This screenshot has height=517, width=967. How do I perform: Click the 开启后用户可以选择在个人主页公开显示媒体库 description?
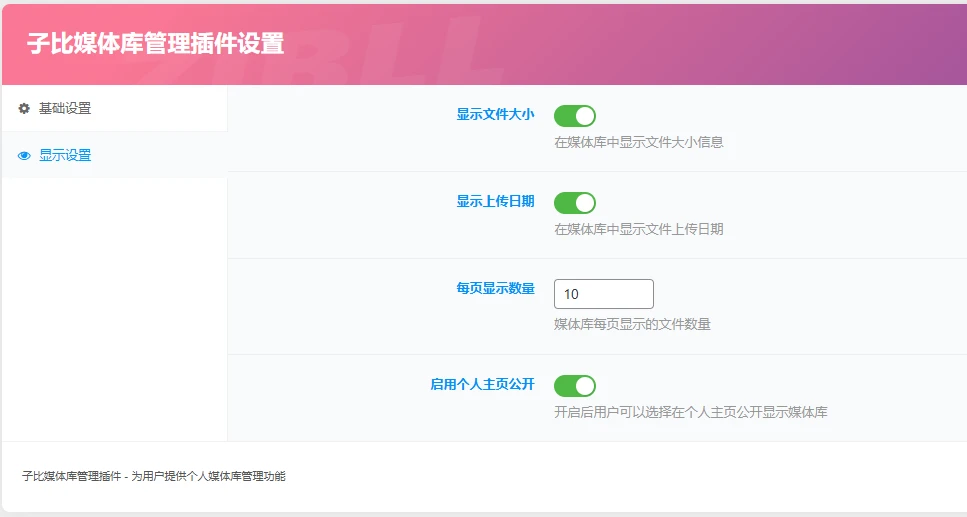[x=690, y=412]
